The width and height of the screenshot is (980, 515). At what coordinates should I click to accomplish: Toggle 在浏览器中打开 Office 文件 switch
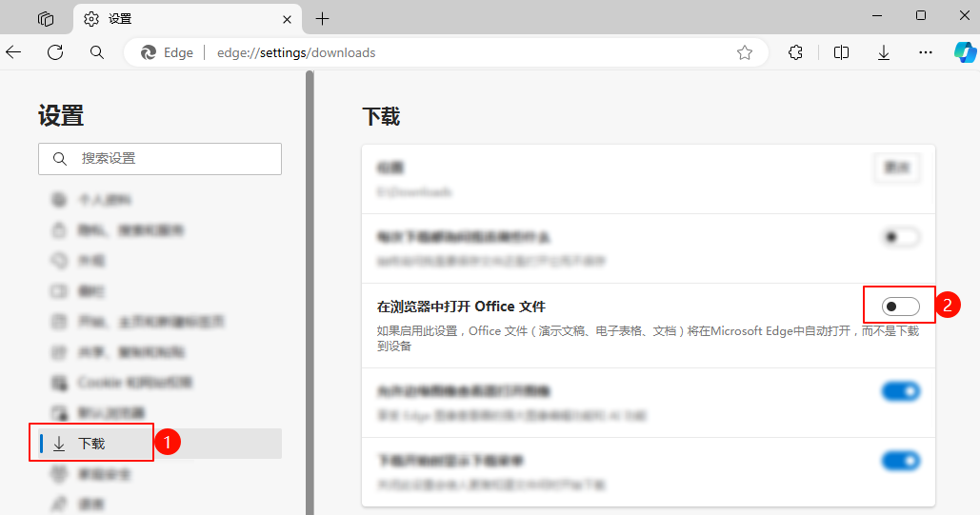tap(900, 306)
